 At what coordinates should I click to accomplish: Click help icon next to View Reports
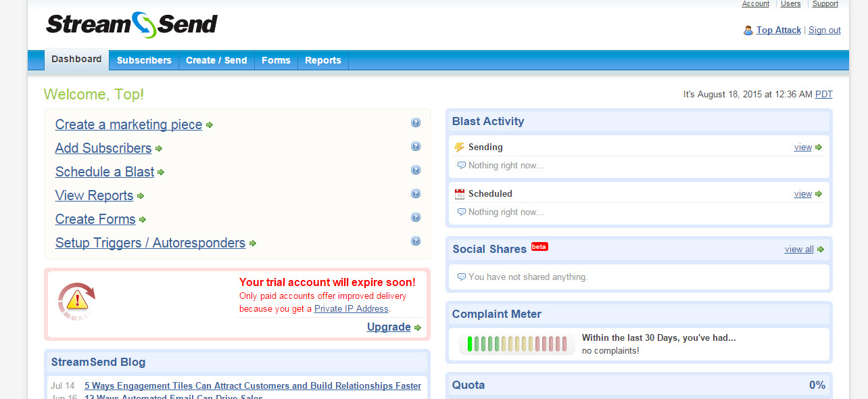pyautogui.click(x=416, y=194)
